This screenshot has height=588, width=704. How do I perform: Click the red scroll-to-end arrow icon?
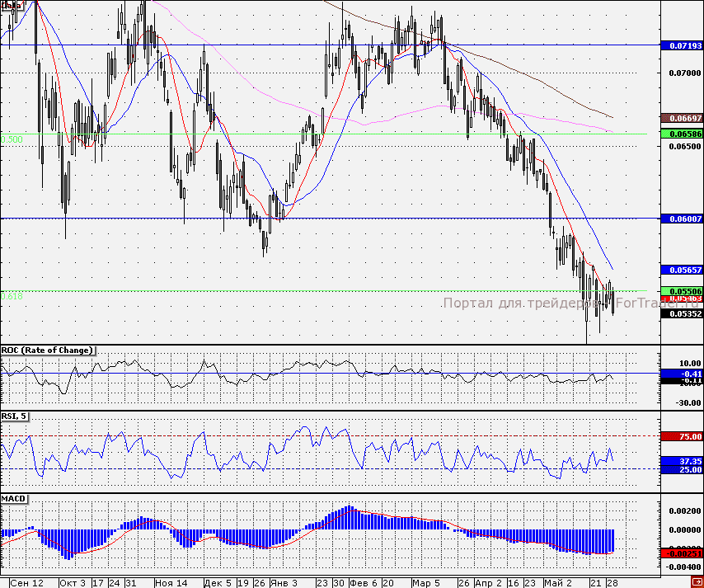[696, 582]
